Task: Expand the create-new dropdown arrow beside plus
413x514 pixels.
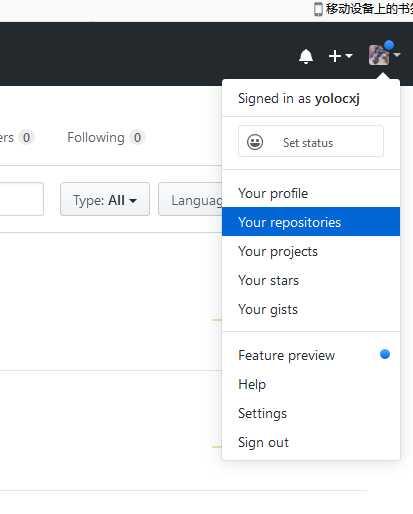Action: click(349, 55)
